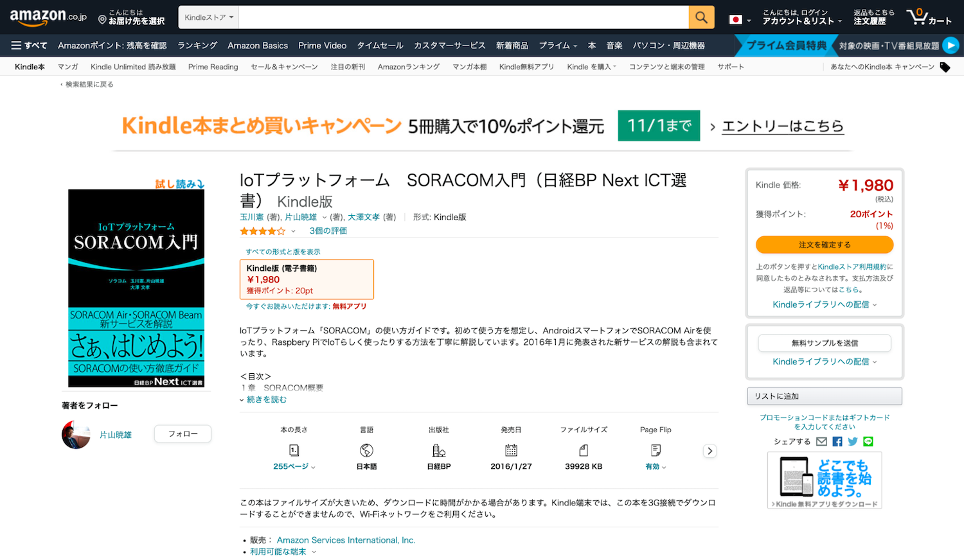
Task: Click すべての形式と版を表示 link
Action: 283,252
